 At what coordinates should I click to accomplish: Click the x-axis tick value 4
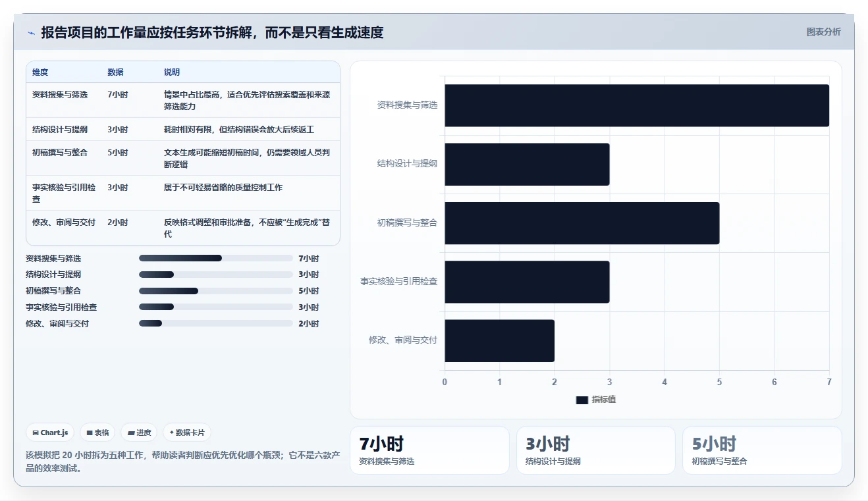[665, 382]
